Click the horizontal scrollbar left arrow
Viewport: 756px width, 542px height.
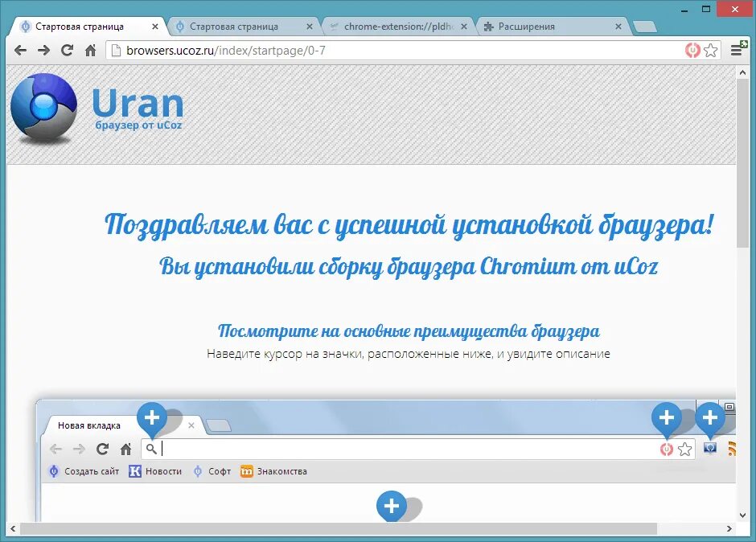tap(13, 528)
